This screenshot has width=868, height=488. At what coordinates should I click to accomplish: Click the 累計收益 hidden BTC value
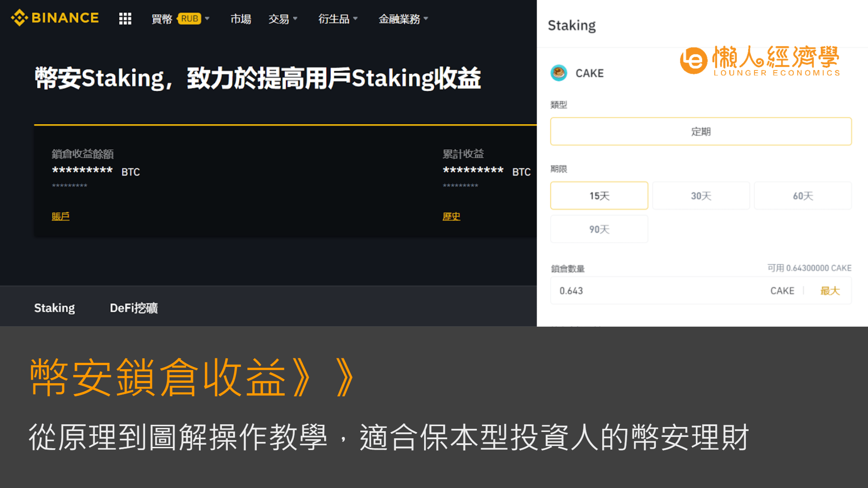pos(487,171)
